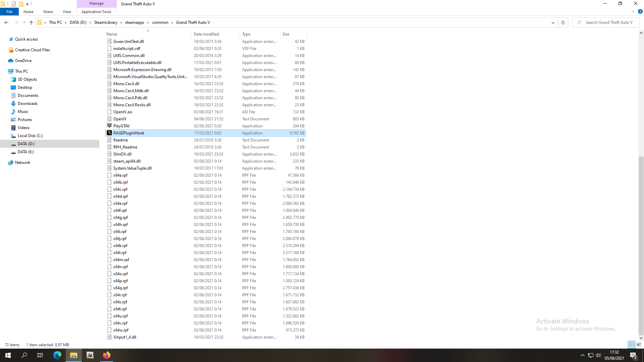
Task: Click the Search Grand Theft Auto V box
Action: [609, 22]
